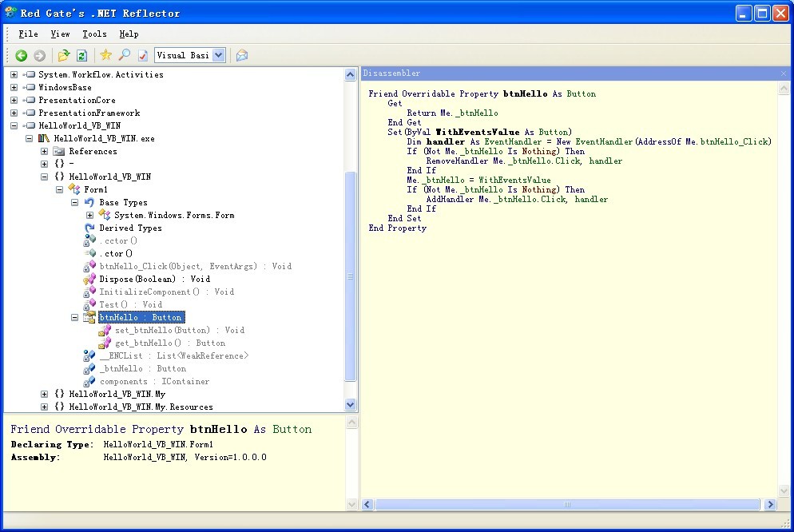This screenshot has width=794, height=532.
Task: Click the InitializeComponent method icon
Action: point(89,292)
